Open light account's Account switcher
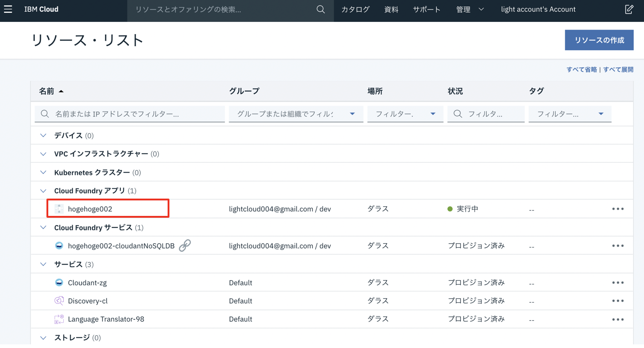This screenshot has width=644, height=348. click(x=538, y=10)
